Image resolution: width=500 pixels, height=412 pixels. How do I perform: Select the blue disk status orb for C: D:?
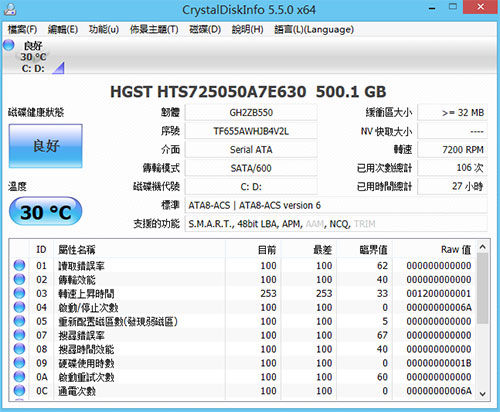coord(9,45)
